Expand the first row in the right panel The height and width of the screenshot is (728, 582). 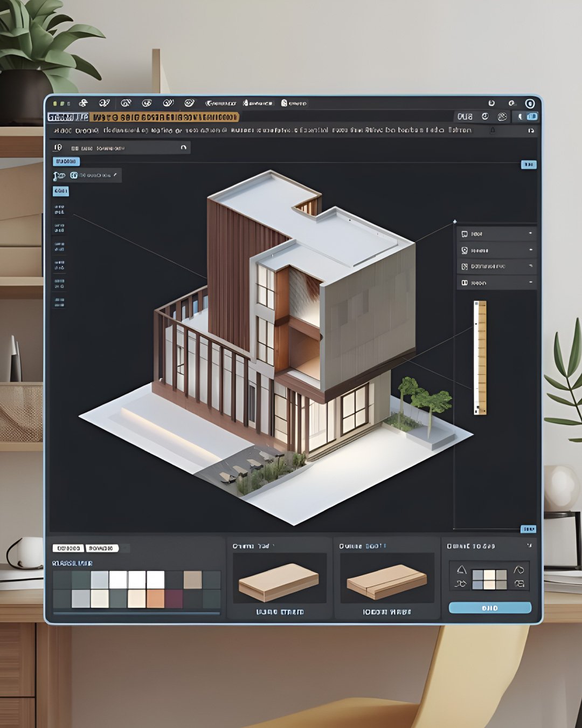pos(530,233)
